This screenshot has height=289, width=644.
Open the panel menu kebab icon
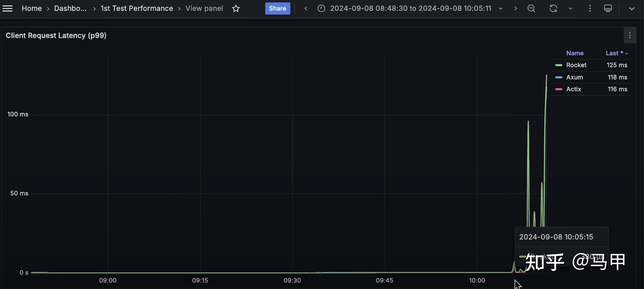pos(630,36)
